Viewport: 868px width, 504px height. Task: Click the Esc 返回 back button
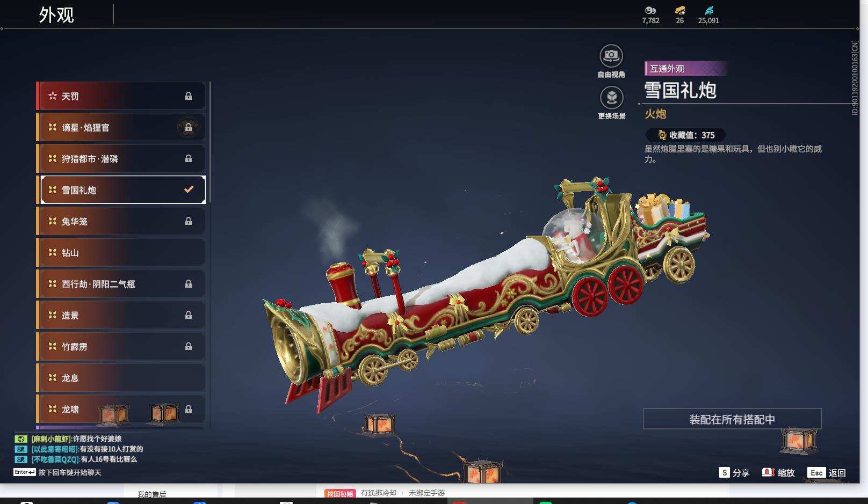827,472
